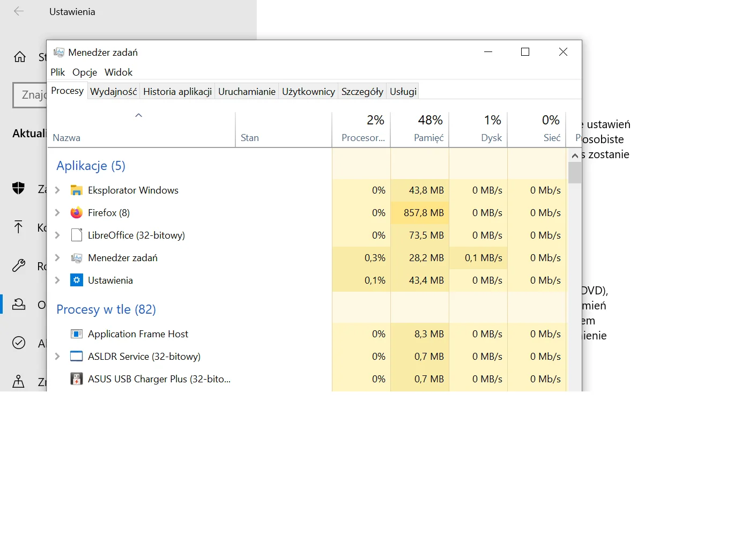756x533 pixels.
Task: Open the Uruchamianie tab
Action: pyautogui.click(x=247, y=92)
